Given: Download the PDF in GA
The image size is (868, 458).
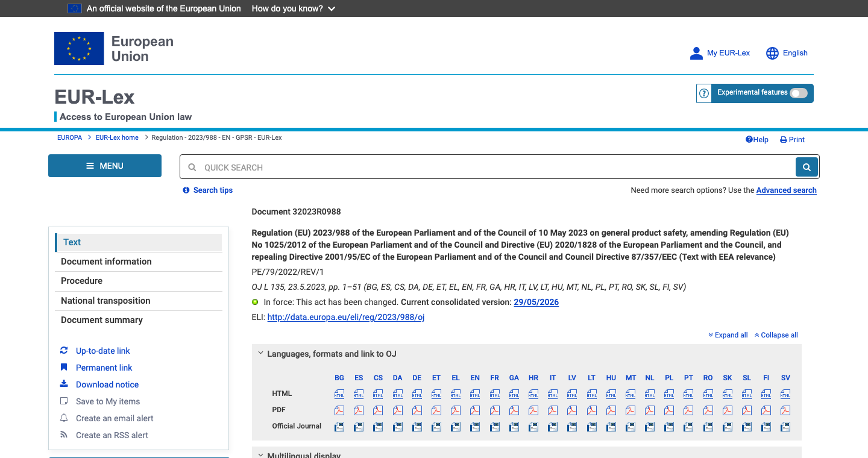Looking at the screenshot, I should (x=514, y=410).
